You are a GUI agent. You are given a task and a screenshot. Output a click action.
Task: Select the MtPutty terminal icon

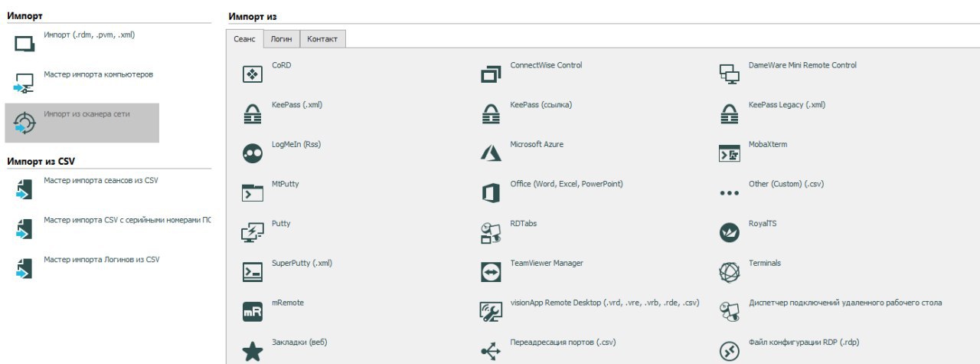(252, 193)
